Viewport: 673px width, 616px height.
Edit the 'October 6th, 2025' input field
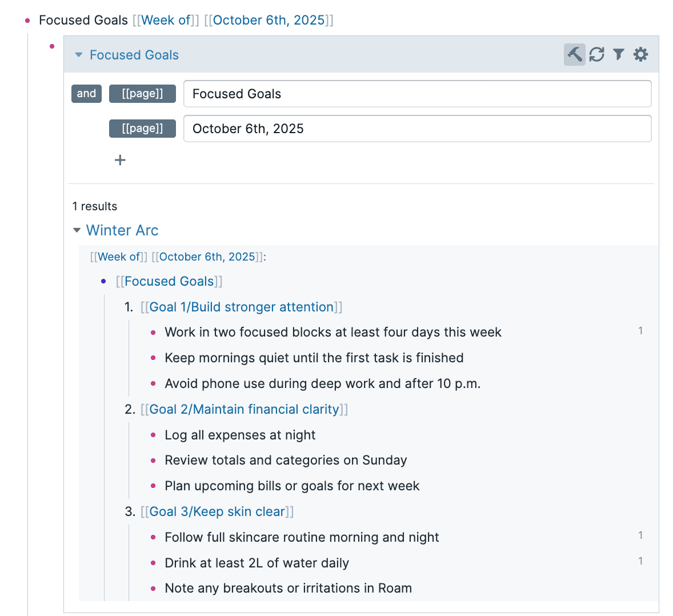tap(417, 129)
